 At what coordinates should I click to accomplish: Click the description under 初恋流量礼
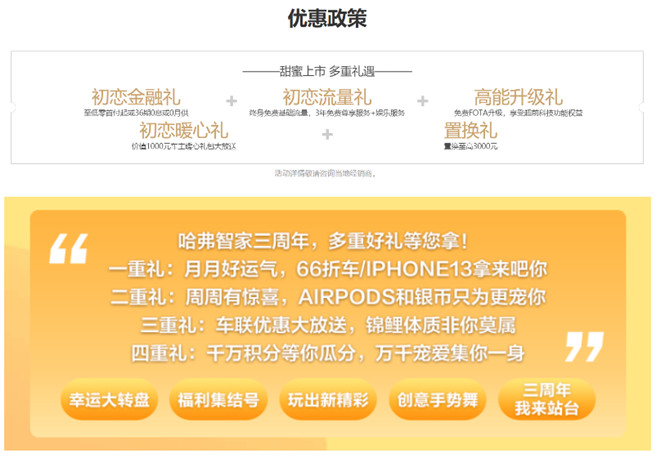tap(327, 113)
